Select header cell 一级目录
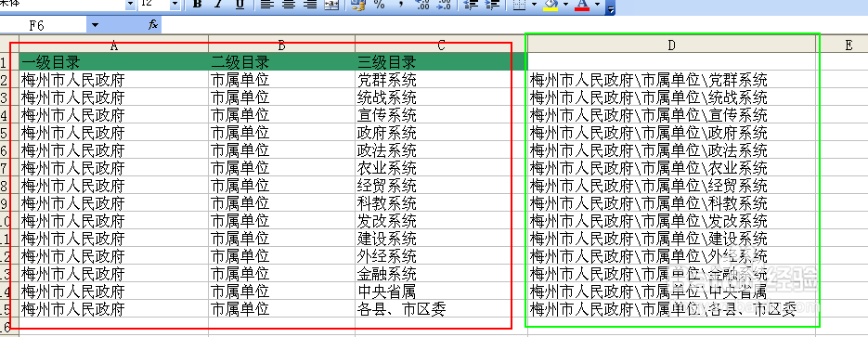The width and height of the screenshot is (868, 337). [113, 61]
